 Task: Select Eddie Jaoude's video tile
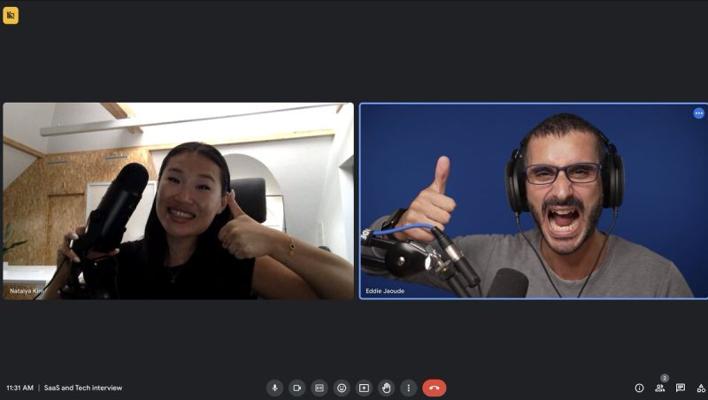tap(533, 200)
